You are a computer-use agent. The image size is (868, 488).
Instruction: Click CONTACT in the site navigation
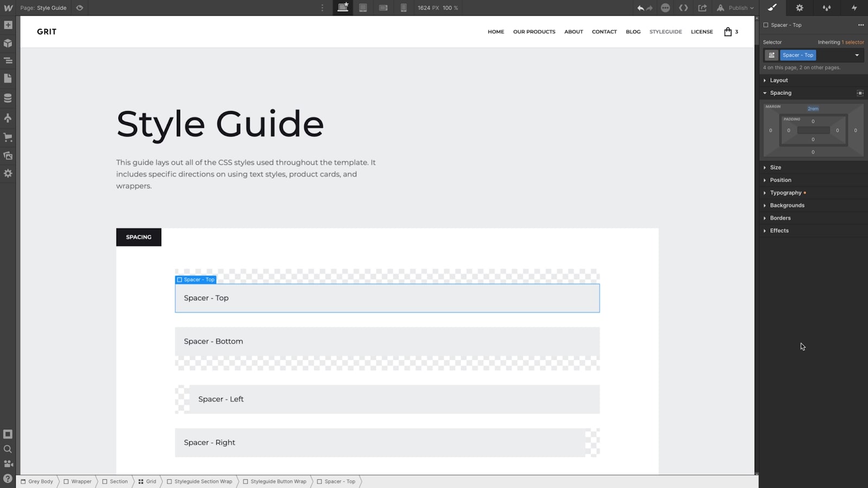point(604,32)
